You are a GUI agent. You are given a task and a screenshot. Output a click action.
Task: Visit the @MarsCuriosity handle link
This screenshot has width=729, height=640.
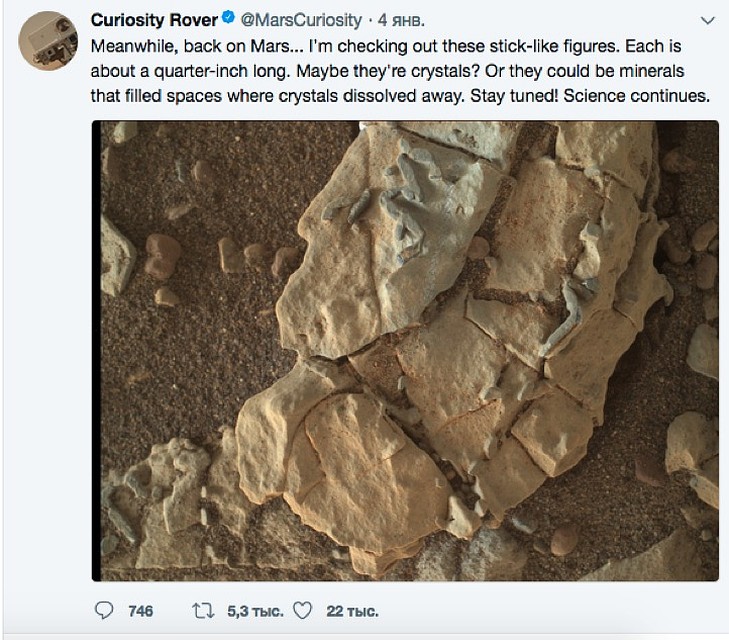[301, 20]
